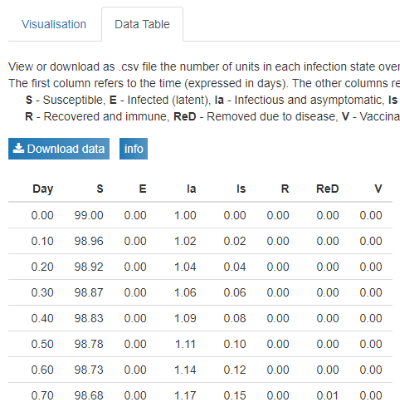
Task: Click the 'S - Susceptible' legend text
Action: (x=64, y=100)
